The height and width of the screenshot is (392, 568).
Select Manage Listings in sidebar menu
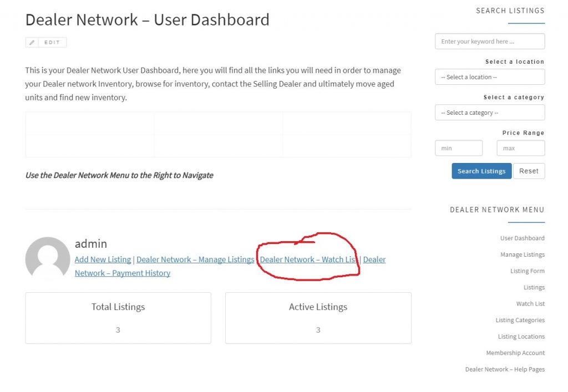coord(522,254)
